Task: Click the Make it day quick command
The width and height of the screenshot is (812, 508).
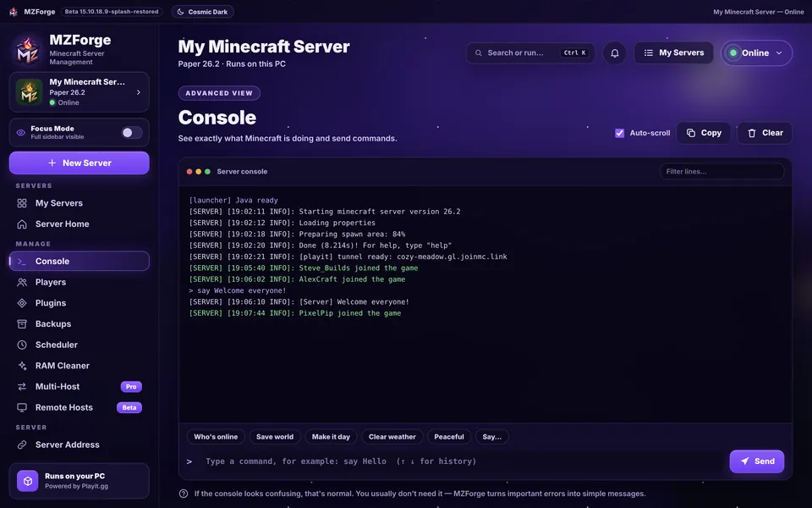Action: pyautogui.click(x=331, y=437)
